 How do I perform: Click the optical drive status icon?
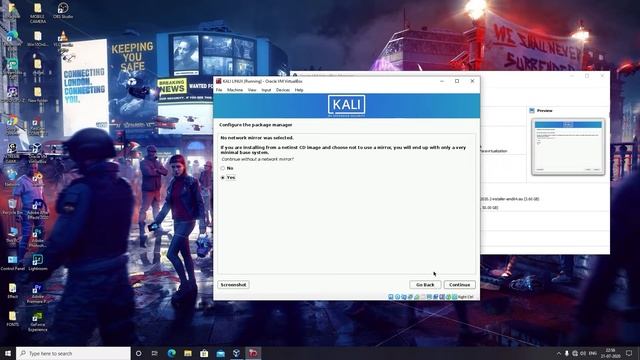point(397,297)
